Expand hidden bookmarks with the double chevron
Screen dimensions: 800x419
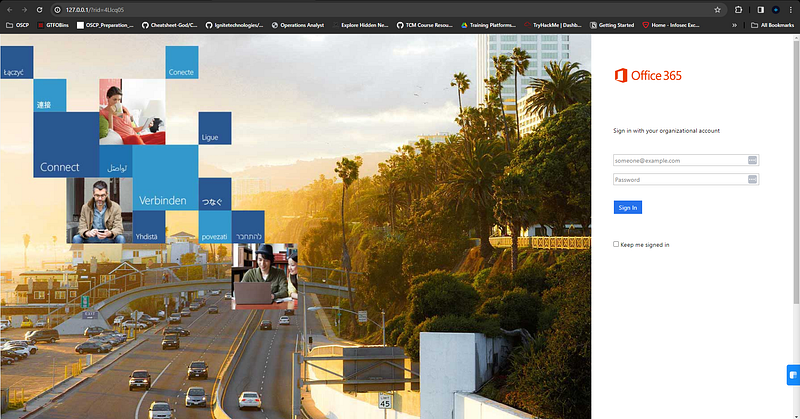pyautogui.click(x=734, y=25)
